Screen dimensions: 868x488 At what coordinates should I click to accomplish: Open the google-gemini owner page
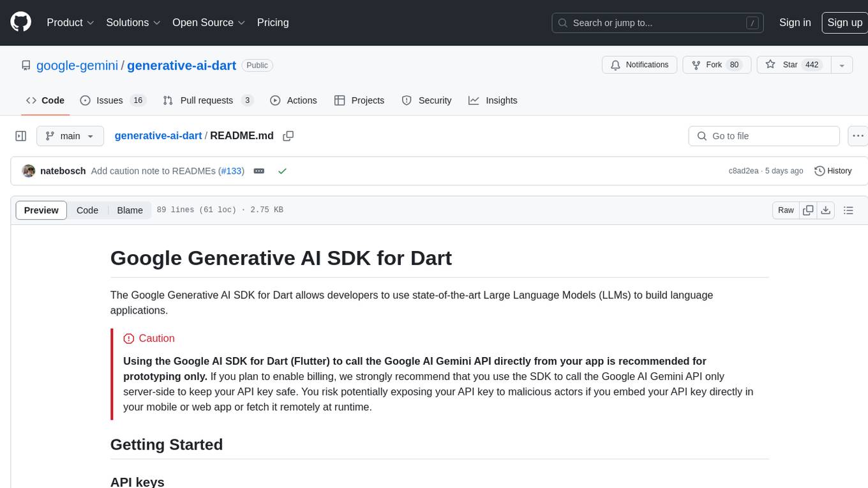(x=77, y=65)
